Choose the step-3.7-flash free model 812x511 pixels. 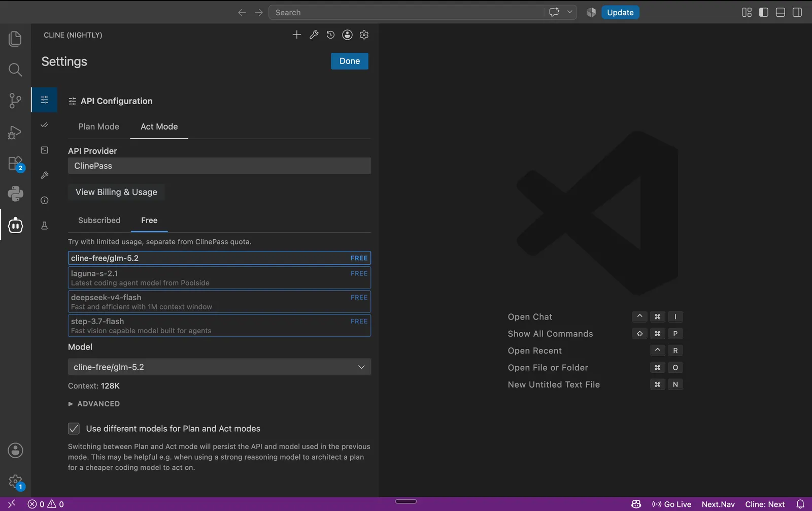coord(219,326)
